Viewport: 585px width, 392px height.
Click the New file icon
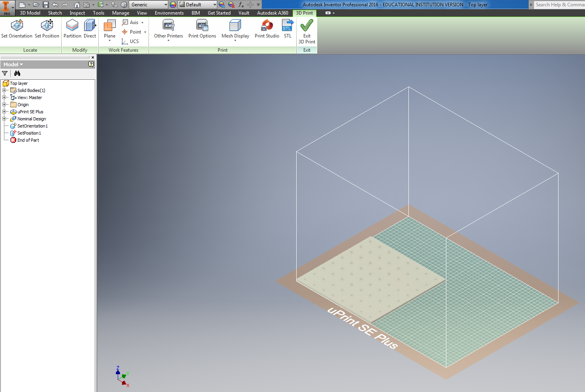(22, 5)
